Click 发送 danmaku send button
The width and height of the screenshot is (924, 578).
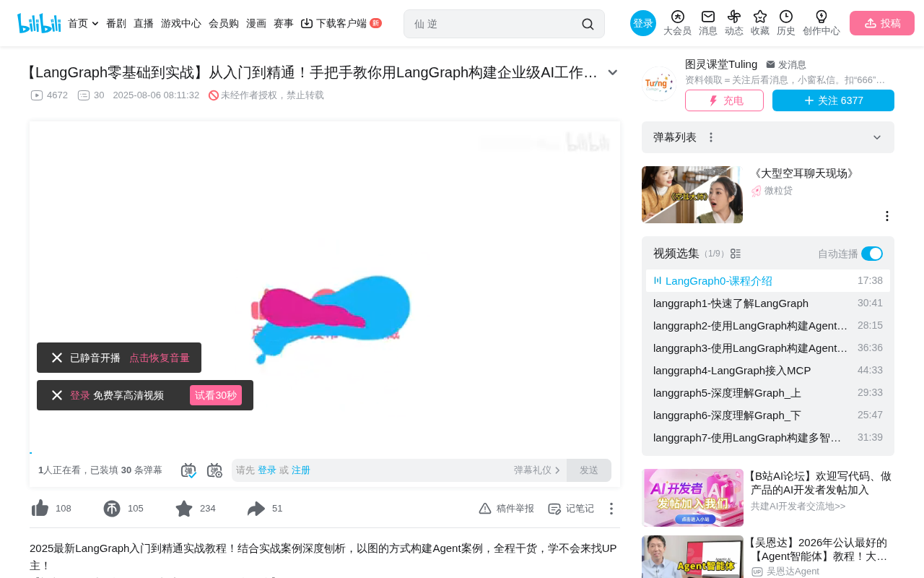(x=589, y=470)
